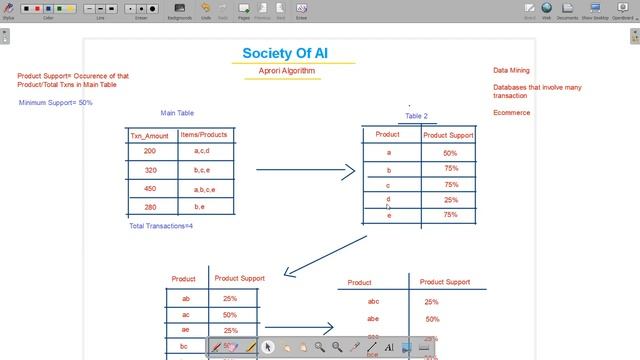Click the 'Minimum Support= 50%' text
640x360 pixels.
pyautogui.click(x=56, y=103)
